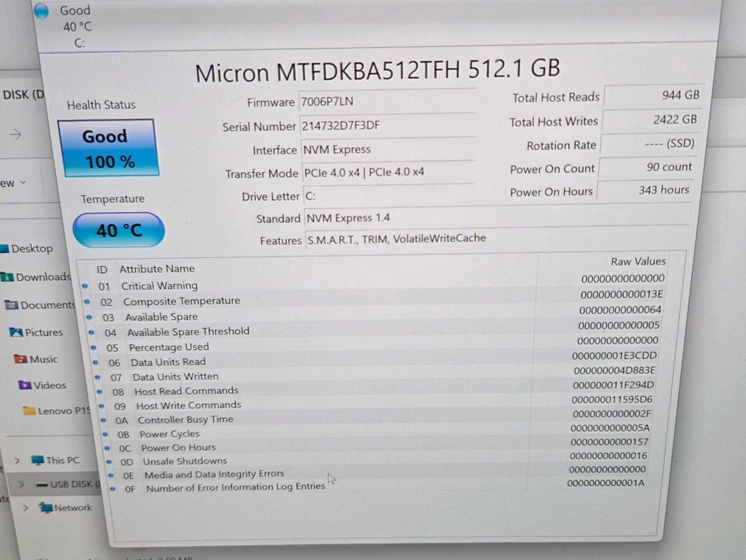This screenshot has height=560, width=746.
Task: Expand the USB DISK tree node
Action: [x=22, y=484]
